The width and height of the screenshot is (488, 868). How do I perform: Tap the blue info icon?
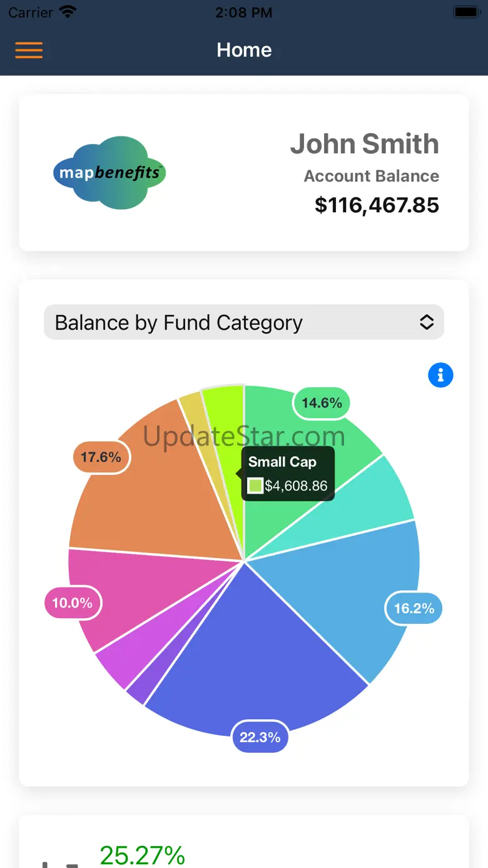pos(440,375)
